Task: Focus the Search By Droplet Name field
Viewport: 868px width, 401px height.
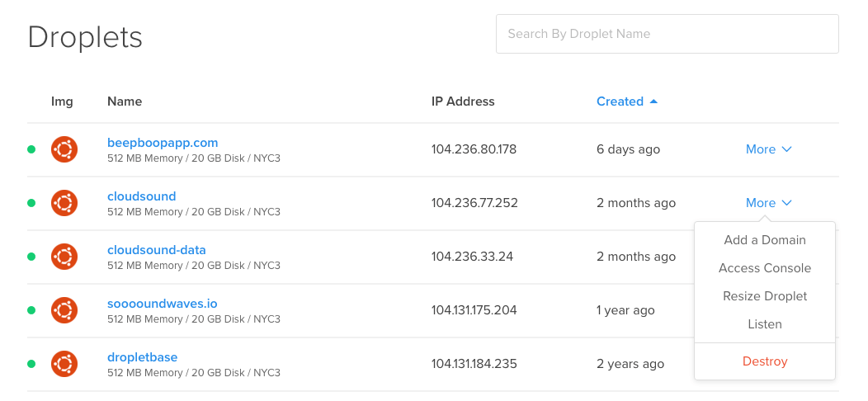Action: [667, 34]
